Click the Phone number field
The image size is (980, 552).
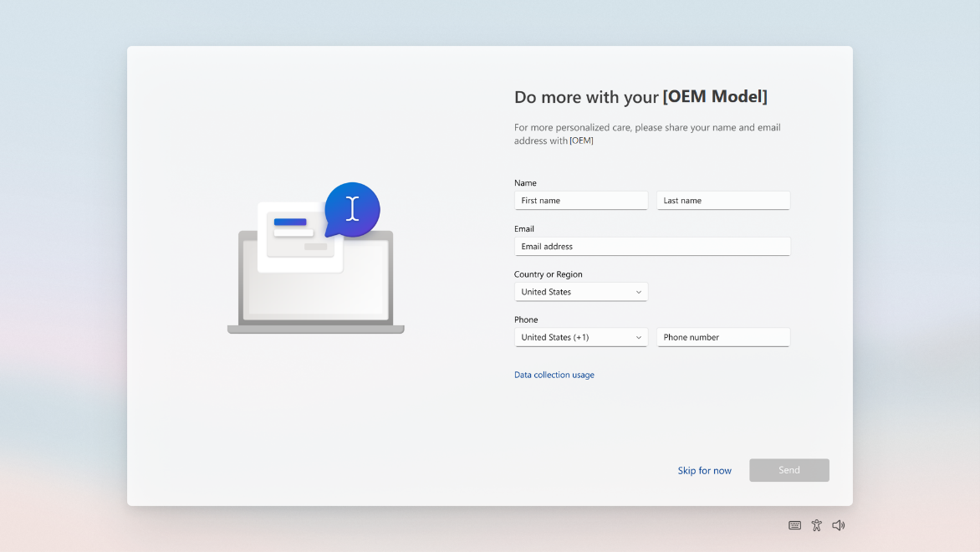[722, 337]
